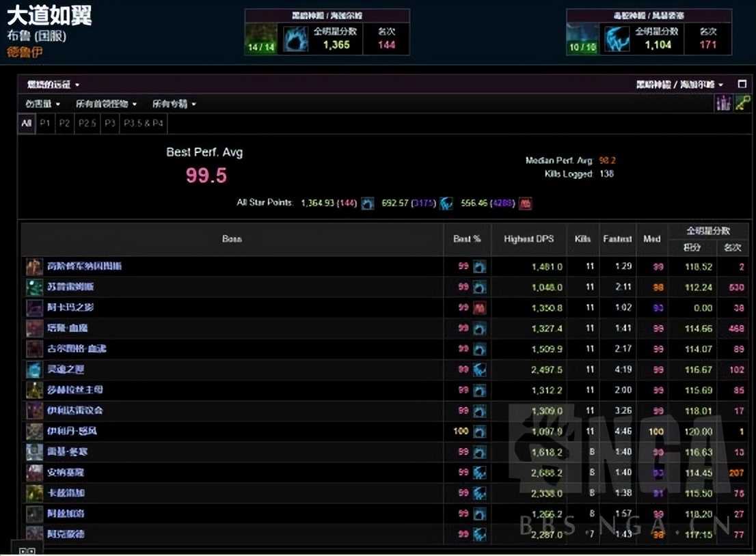Sort by the Boss column header

coord(232,239)
